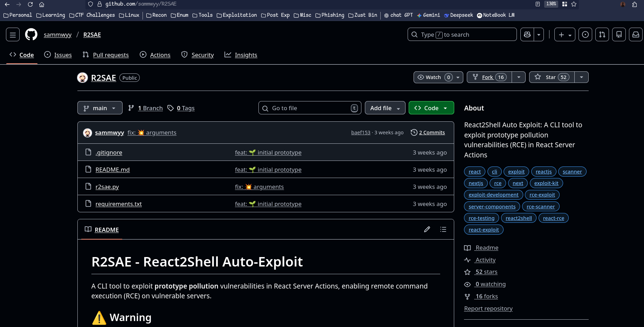Viewport: 644px width, 327px height.
Task: Expand the fork options dropdown arrow
Action: 519,77
